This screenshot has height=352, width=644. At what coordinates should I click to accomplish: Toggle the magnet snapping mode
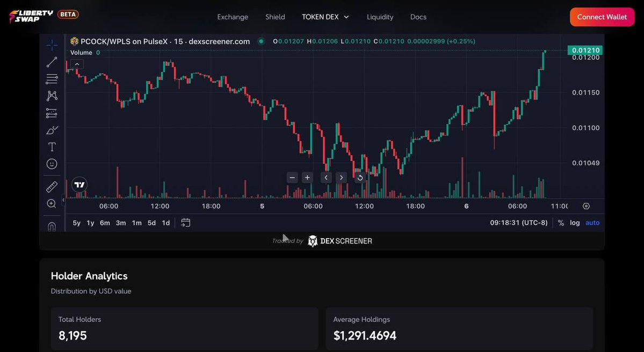point(52,226)
